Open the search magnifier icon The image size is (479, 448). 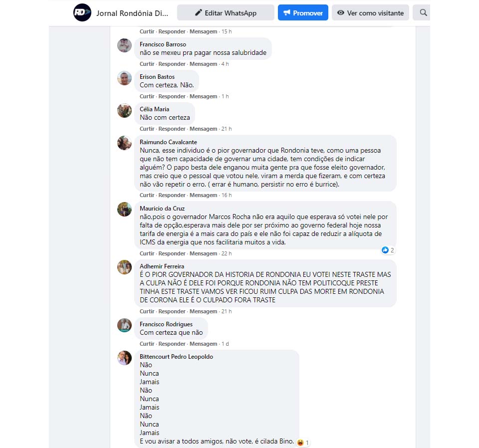(x=423, y=12)
